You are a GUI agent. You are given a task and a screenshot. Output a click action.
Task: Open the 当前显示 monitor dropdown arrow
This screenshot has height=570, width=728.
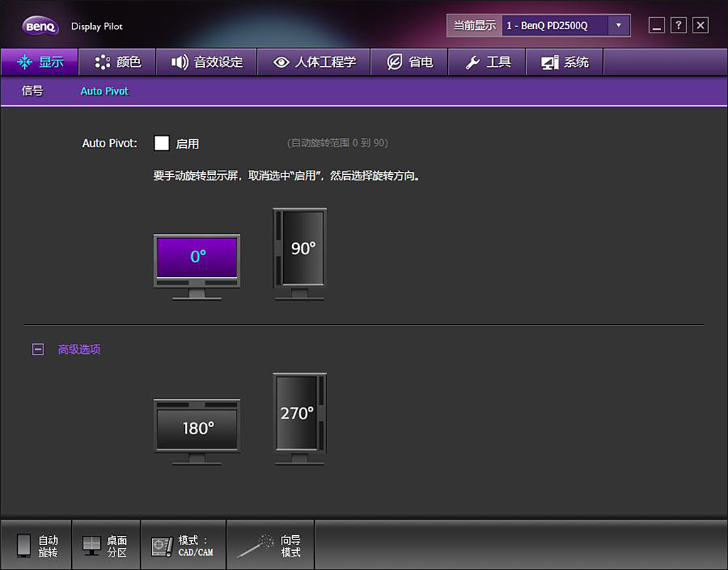[x=619, y=26]
